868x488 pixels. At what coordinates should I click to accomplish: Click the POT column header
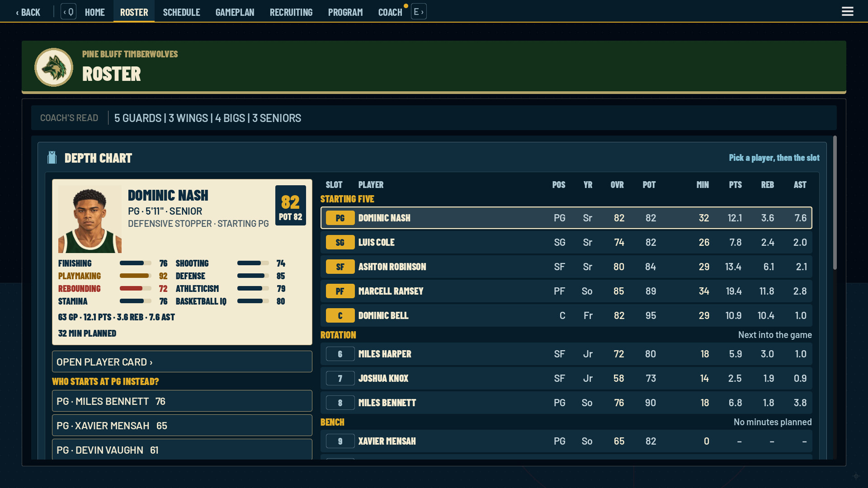649,185
